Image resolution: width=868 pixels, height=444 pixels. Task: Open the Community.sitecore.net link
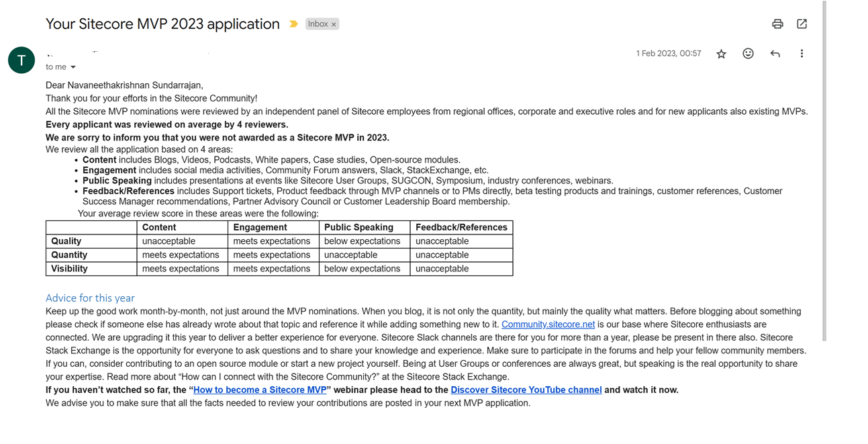(x=548, y=324)
